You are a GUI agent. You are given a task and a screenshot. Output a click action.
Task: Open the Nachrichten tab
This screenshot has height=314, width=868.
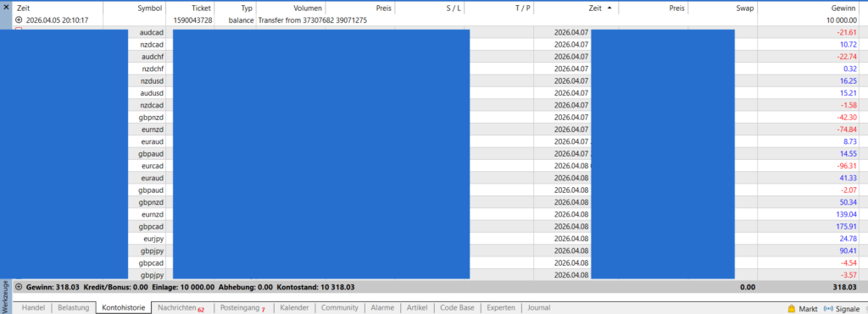(x=181, y=308)
